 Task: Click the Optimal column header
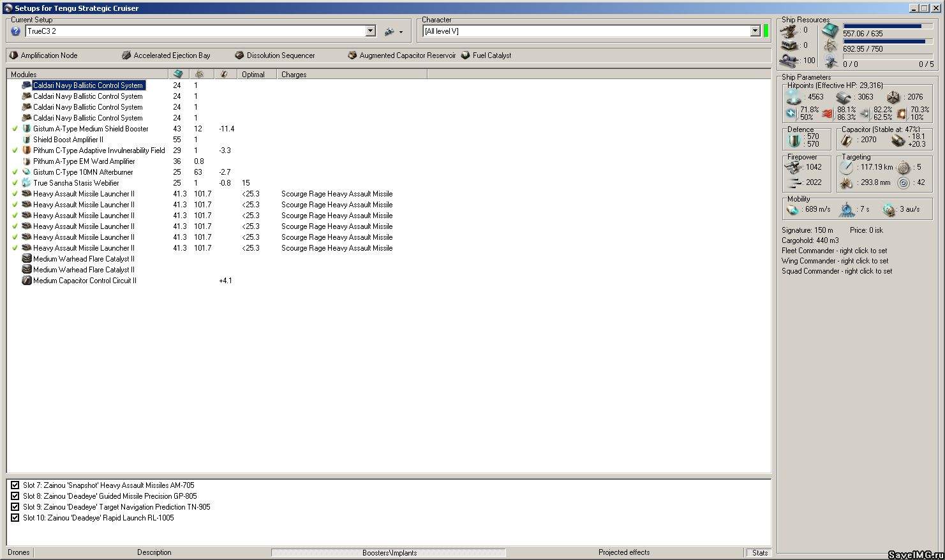pyautogui.click(x=257, y=74)
